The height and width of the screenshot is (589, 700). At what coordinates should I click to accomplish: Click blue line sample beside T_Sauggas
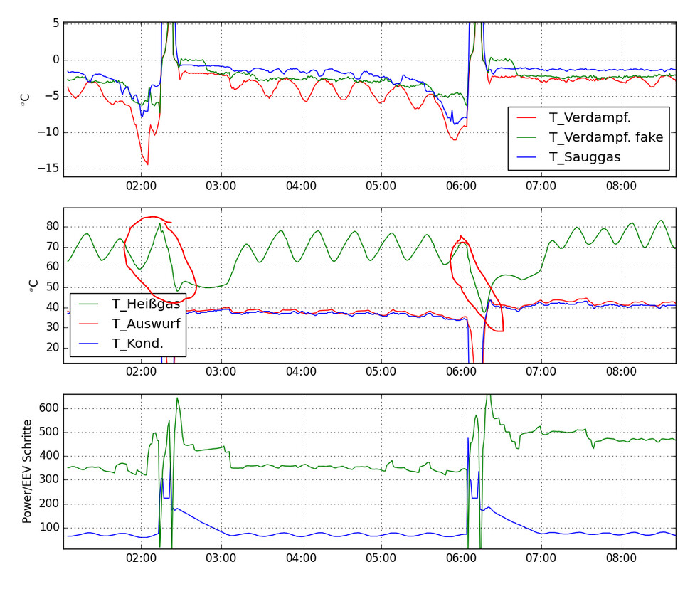coord(527,158)
